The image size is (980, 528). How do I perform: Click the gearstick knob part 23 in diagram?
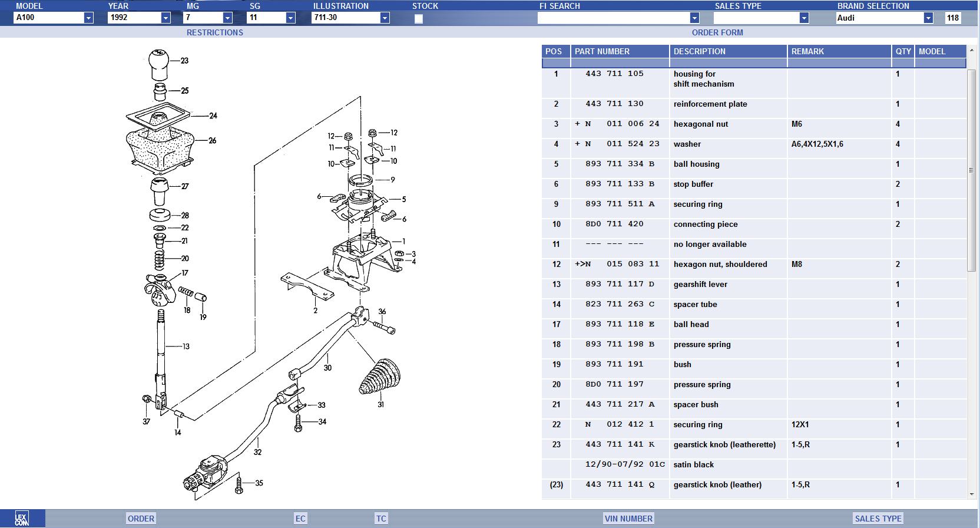pyautogui.click(x=158, y=64)
